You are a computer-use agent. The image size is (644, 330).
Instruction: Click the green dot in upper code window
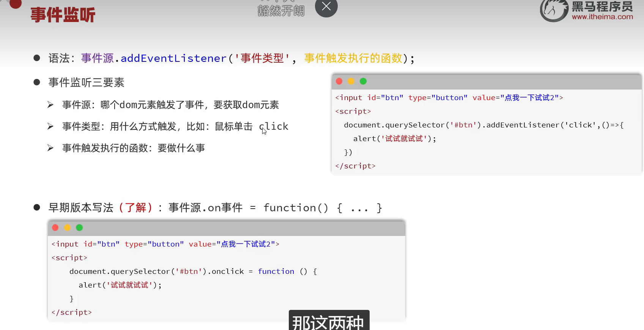[x=363, y=81]
